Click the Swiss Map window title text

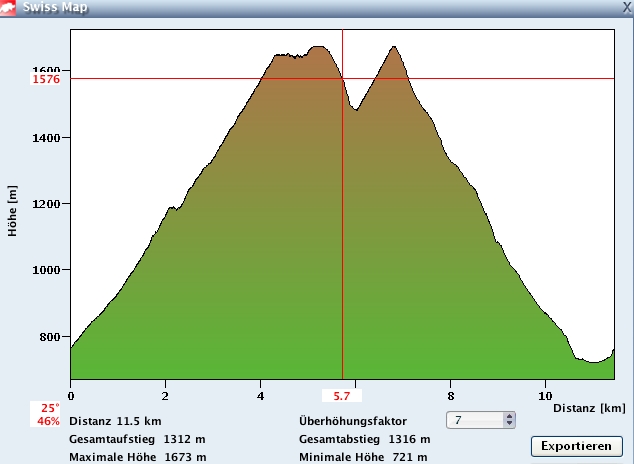coord(54,8)
